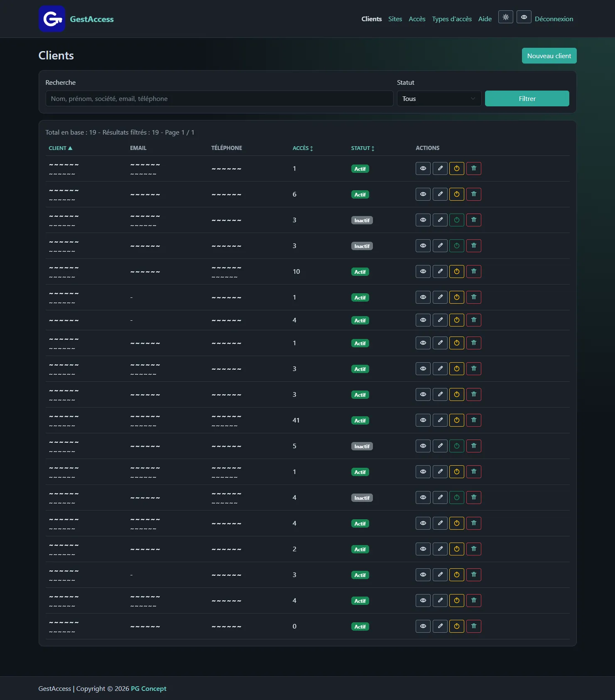615x700 pixels.
Task: Click the TÉLÉPHONE column header
Action: (x=227, y=148)
